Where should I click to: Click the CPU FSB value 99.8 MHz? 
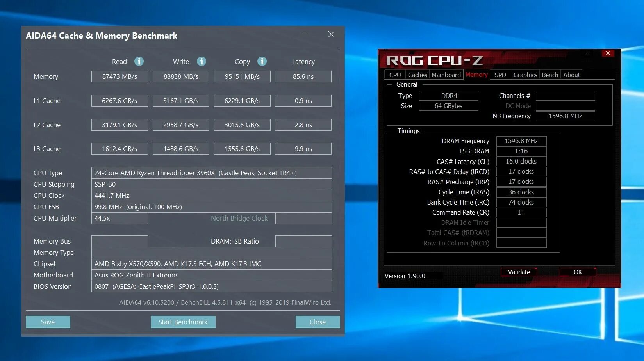(x=211, y=207)
